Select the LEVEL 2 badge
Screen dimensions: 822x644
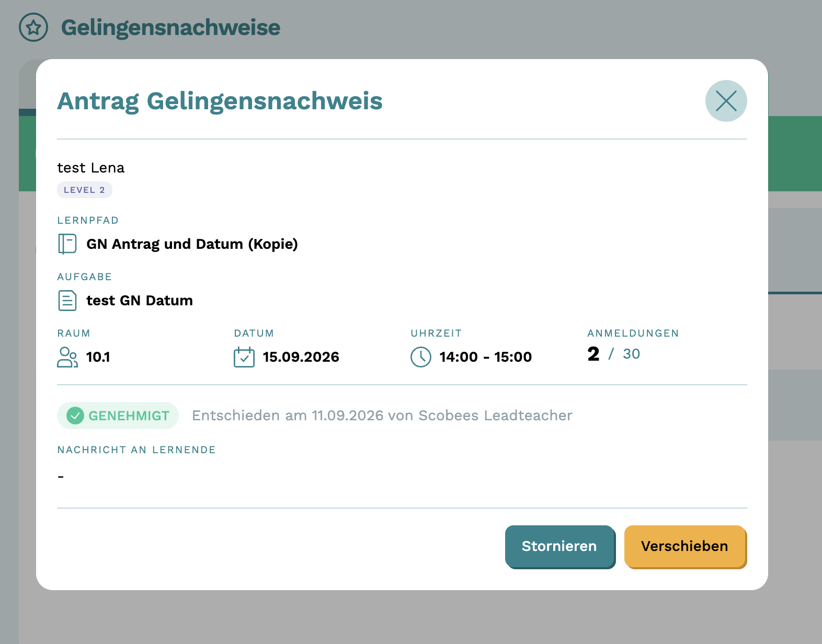tap(85, 190)
